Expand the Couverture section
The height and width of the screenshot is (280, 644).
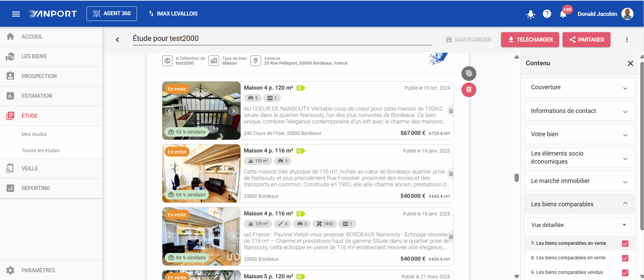(579, 87)
